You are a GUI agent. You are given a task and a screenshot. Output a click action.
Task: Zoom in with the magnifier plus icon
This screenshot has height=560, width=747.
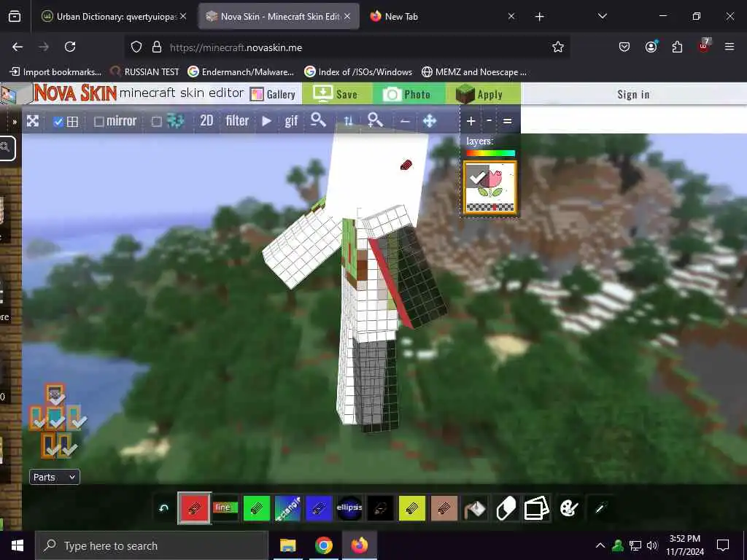pyautogui.click(x=376, y=120)
